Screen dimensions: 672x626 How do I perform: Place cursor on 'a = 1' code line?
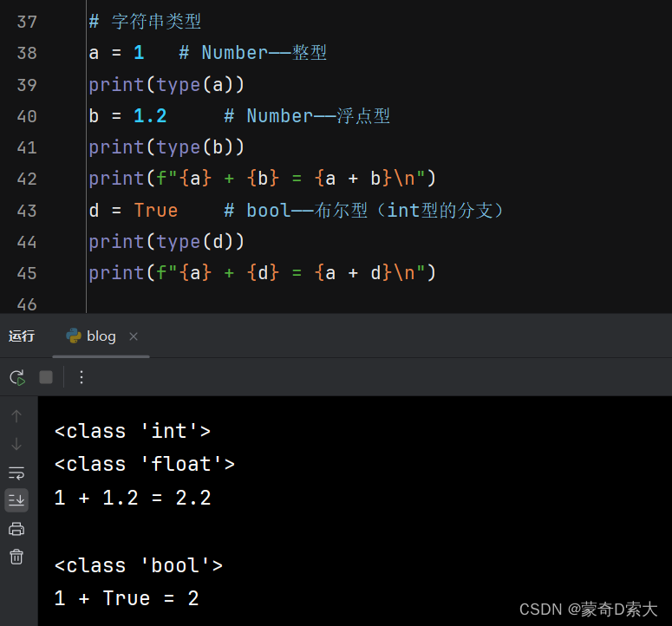116,53
